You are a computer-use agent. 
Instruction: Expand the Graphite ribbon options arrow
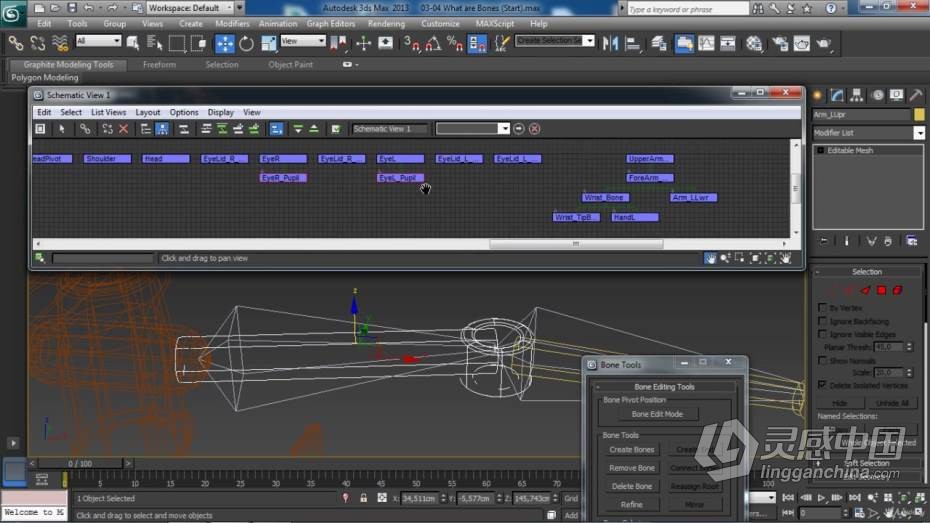click(351, 65)
